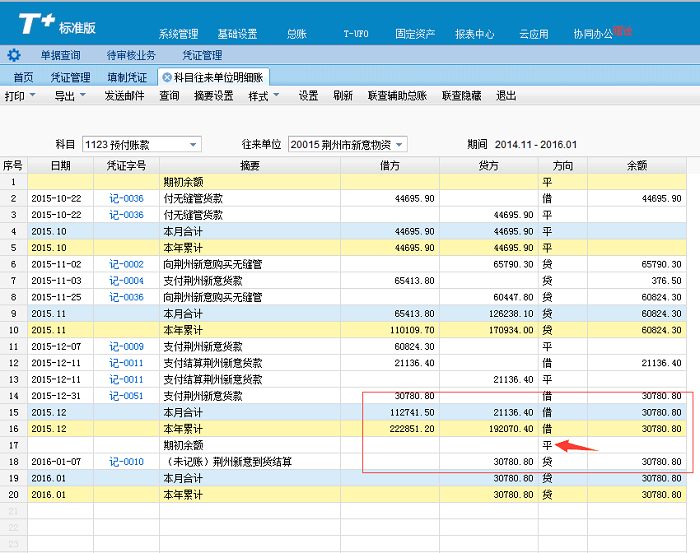Click the blue gear settings icon
This screenshot has width=700, height=553.
[14, 55]
